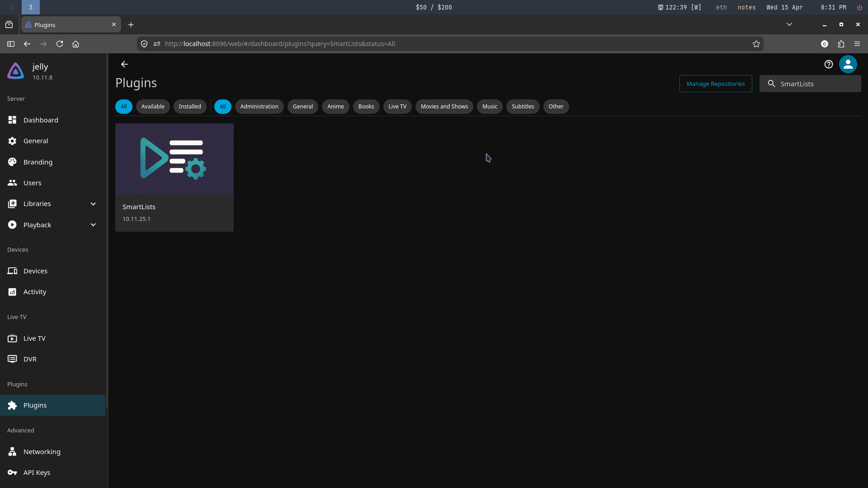Open the Devices page
This screenshot has width=868, height=488.
[x=52, y=271]
